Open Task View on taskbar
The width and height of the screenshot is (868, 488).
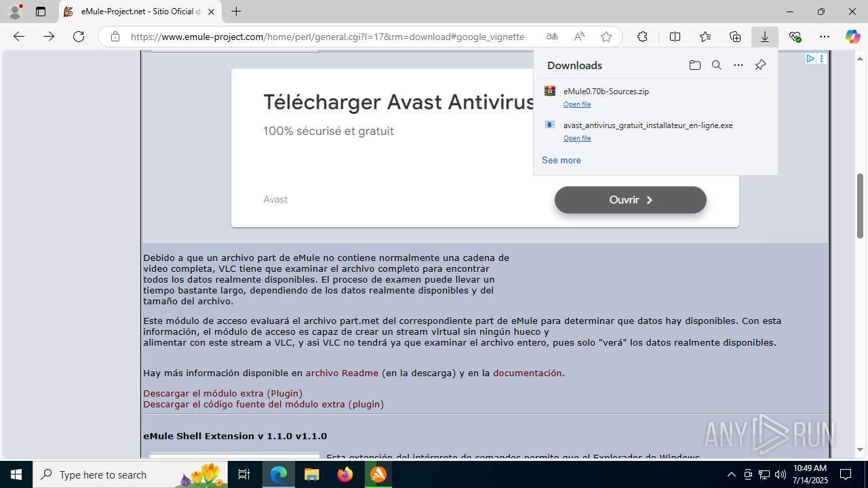[245, 474]
